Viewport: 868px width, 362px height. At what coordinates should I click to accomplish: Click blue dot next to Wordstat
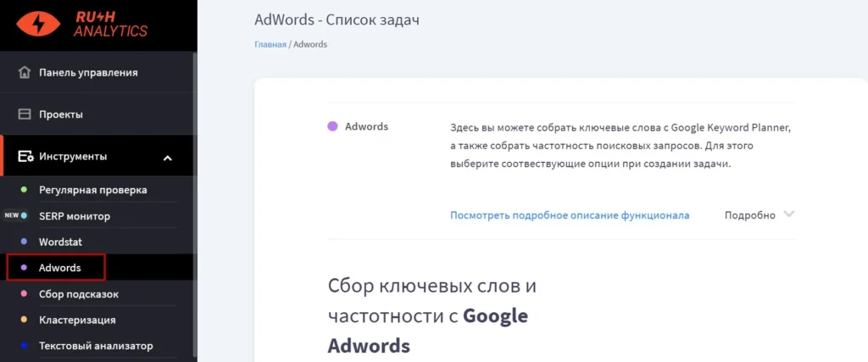tap(24, 242)
